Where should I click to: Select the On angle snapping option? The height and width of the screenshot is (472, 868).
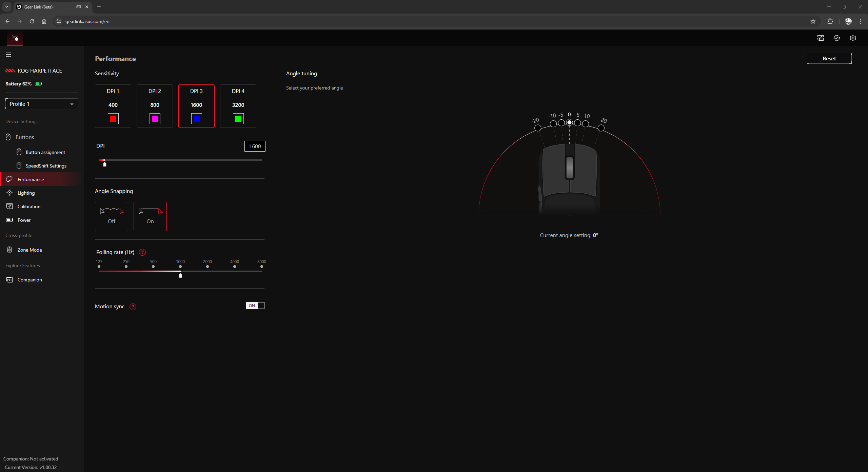(150, 216)
